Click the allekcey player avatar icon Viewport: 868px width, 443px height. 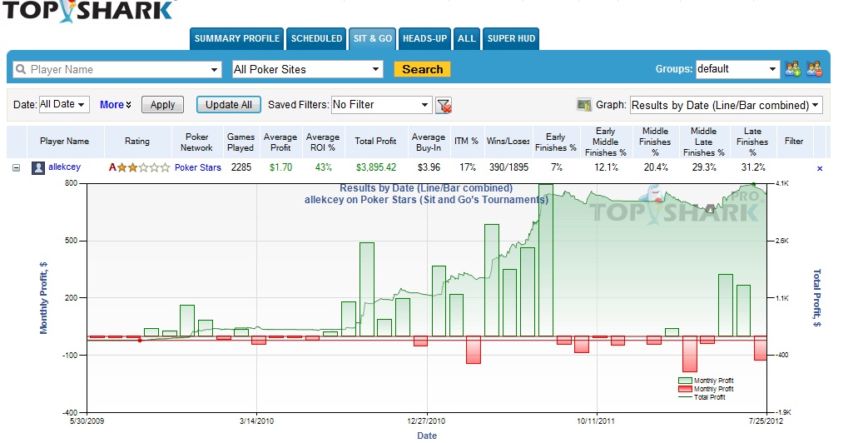pyautogui.click(x=38, y=167)
